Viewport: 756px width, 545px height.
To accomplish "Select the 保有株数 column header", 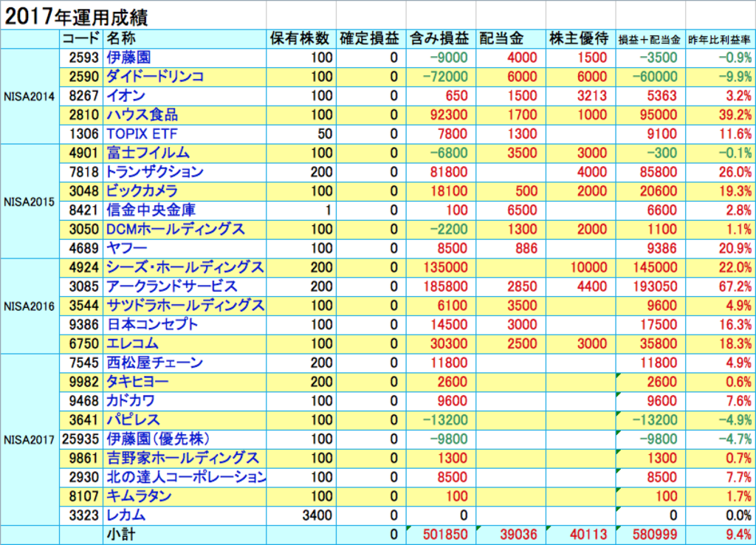I will [300, 38].
